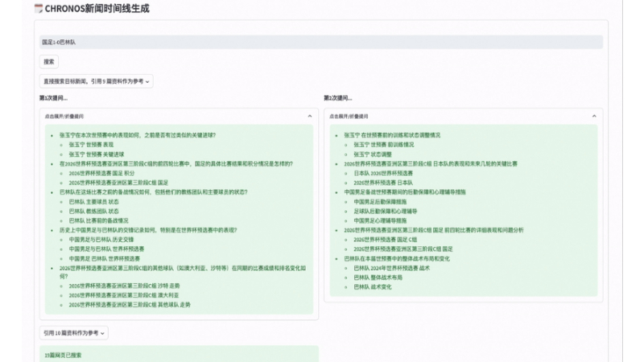The width and height of the screenshot is (644, 362).
Task: Collapse the 第1次提问 expander using its chevron
Action: point(310,116)
